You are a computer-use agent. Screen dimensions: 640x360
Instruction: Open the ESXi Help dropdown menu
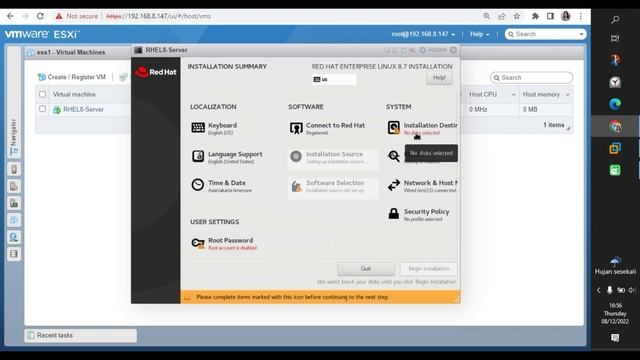click(479, 34)
